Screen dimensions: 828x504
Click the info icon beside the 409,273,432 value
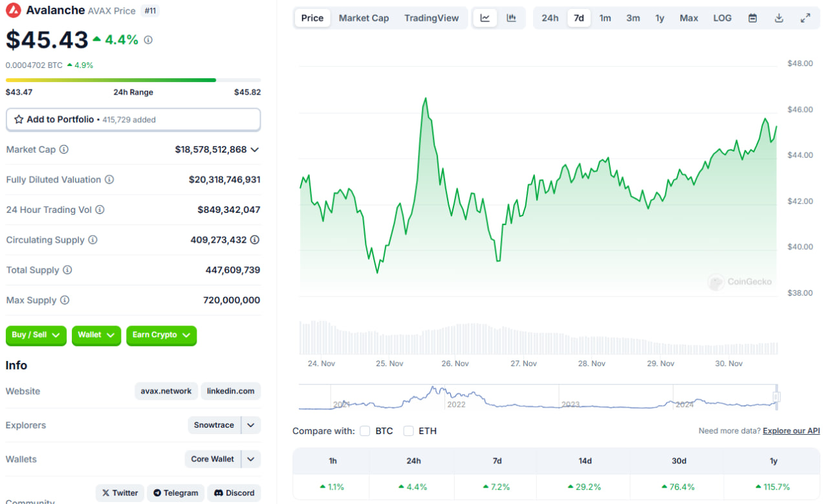[x=255, y=240]
